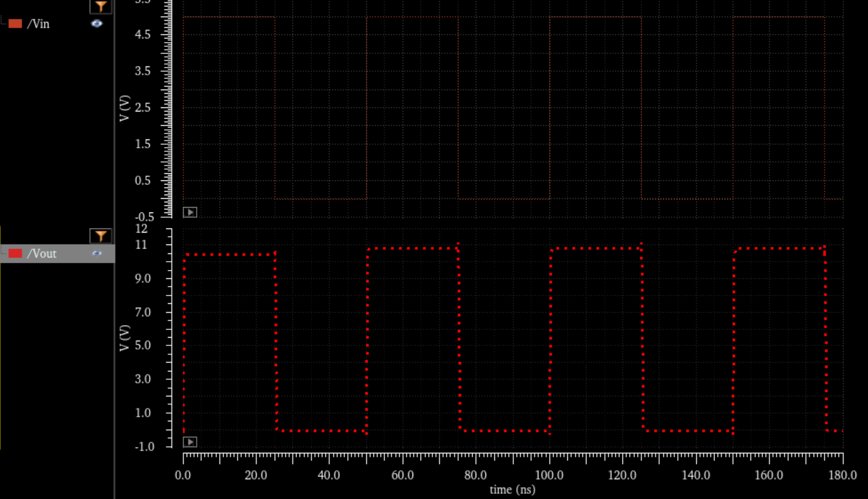Click the -1.0 label on the Vout voltage axis
This screenshot has height=499, width=868.
click(x=144, y=447)
